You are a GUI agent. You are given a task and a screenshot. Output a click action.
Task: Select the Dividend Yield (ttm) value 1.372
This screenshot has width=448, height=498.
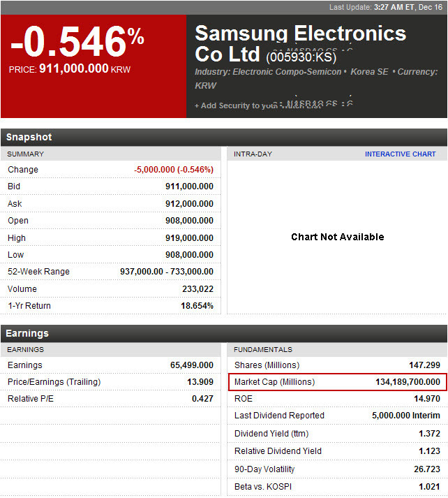[429, 434]
